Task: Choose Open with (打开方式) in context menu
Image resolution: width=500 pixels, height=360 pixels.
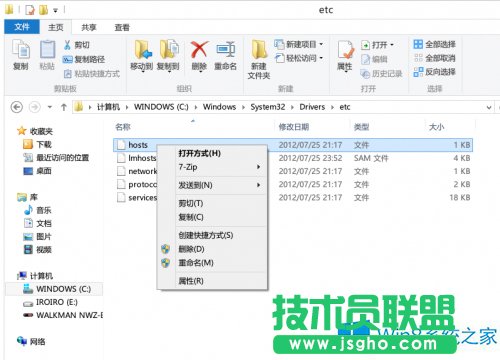Action: pos(212,153)
